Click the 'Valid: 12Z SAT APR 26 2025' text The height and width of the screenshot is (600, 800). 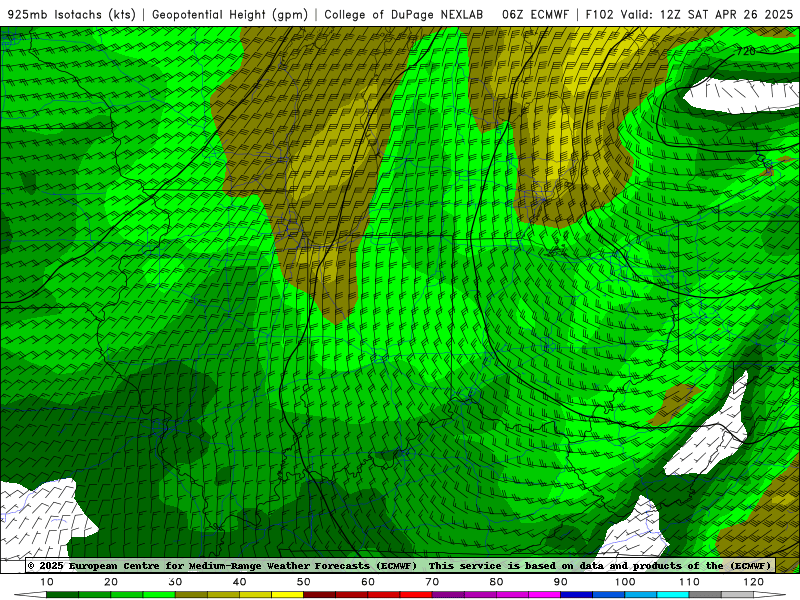(707, 14)
